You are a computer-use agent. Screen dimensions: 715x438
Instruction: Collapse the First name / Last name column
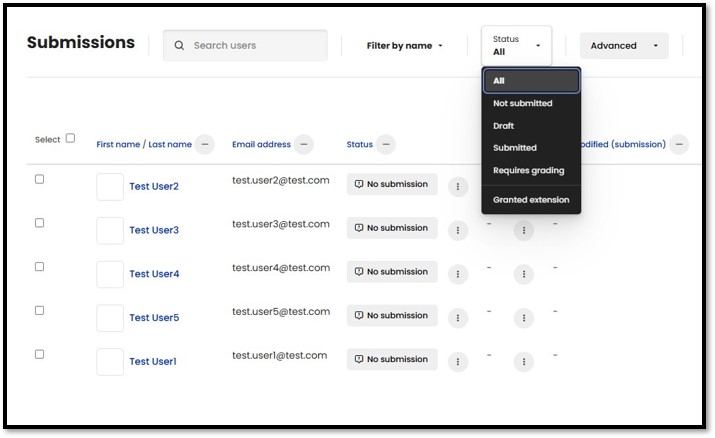click(x=205, y=145)
